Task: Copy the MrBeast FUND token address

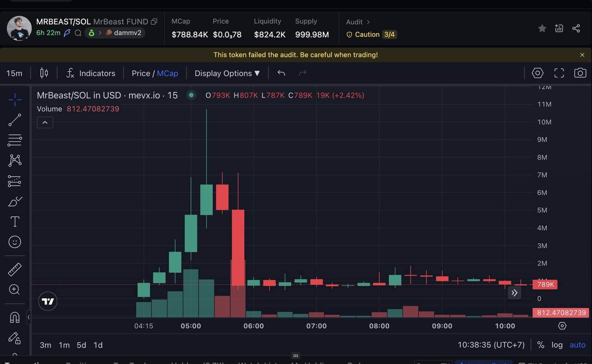Action: tap(154, 21)
